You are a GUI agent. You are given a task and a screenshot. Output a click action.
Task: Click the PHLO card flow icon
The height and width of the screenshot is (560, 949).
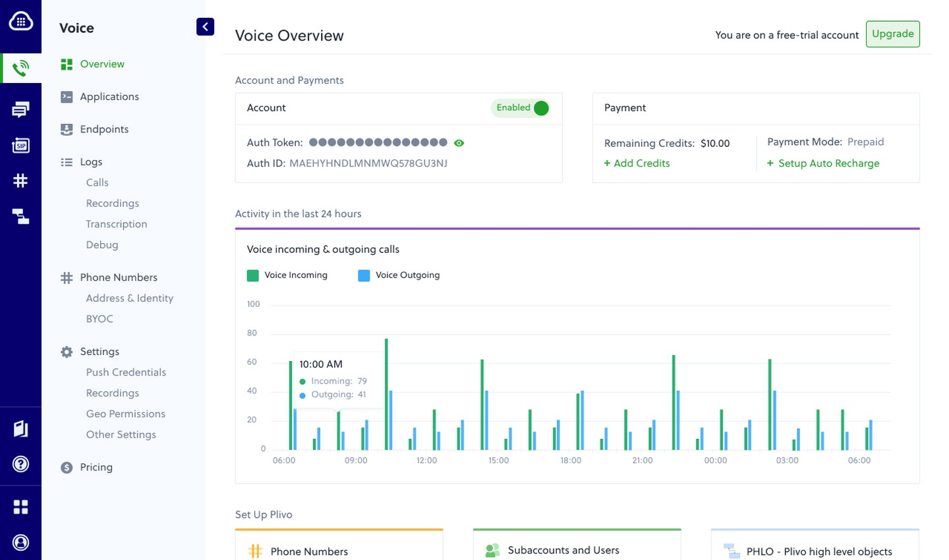click(x=732, y=551)
